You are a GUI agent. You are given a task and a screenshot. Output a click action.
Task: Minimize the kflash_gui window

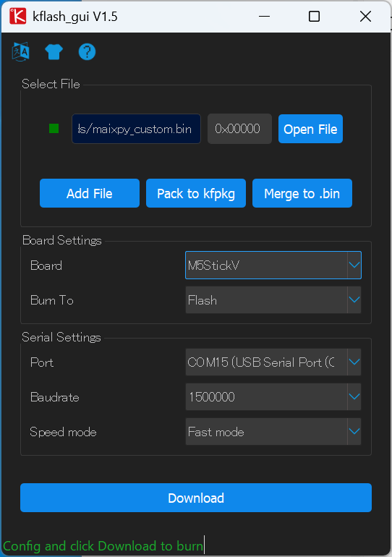coord(264,17)
